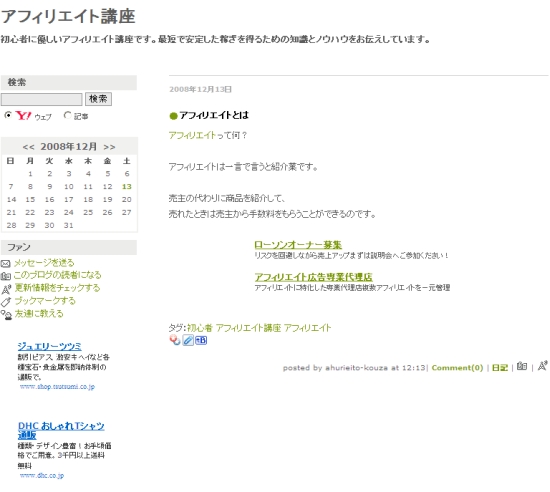The image size is (550, 492).
Task: Select the Yahoo ウェブ search radio button
Action: (8, 115)
